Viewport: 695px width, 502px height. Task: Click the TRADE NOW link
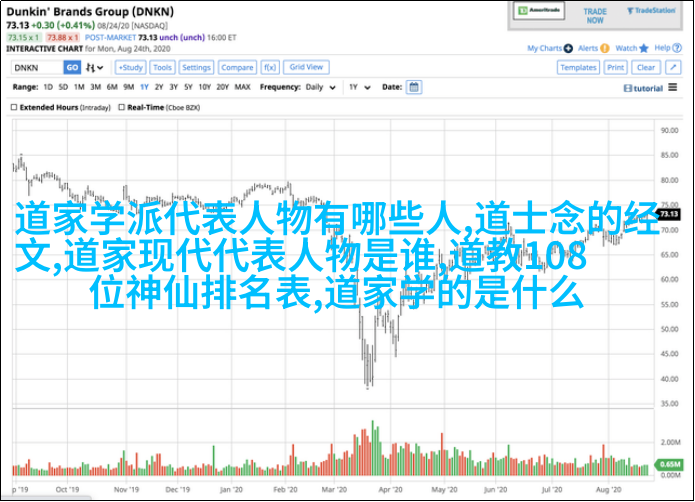(595, 16)
